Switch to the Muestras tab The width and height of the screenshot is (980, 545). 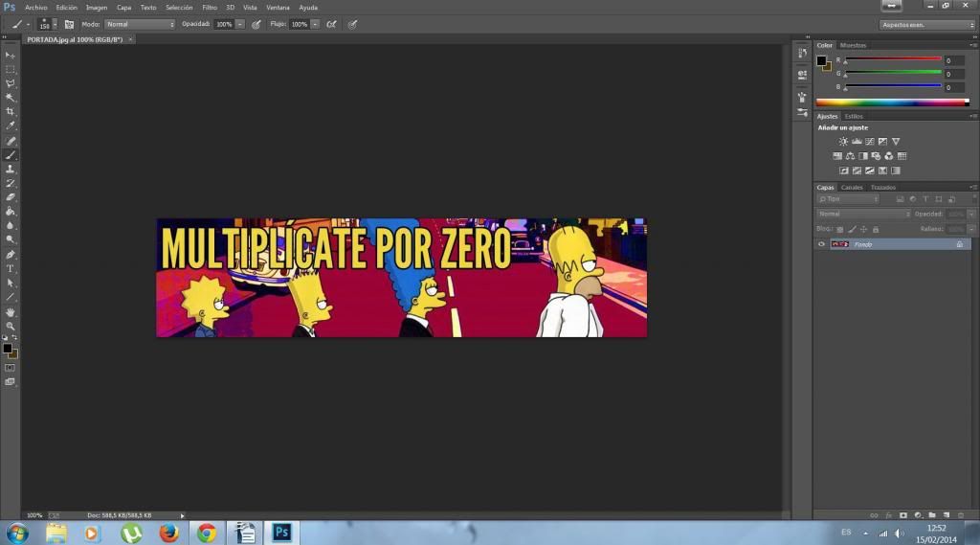click(x=853, y=45)
